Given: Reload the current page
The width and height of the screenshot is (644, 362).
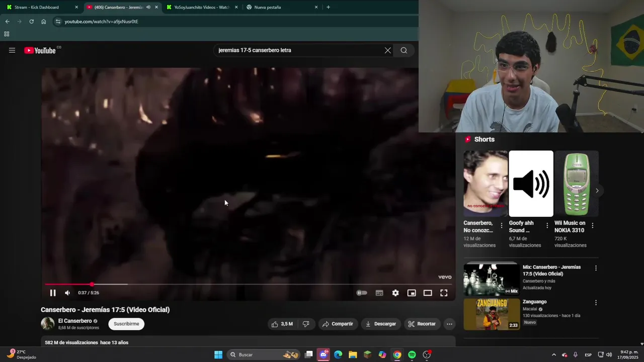Looking at the screenshot, I should pyautogui.click(x=31, y=22).
